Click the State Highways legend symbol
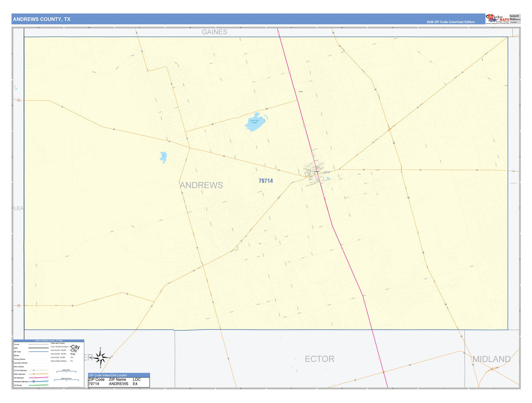Image resolution: width=532 pixels, height=403 pixels. [x=39, y=374]
